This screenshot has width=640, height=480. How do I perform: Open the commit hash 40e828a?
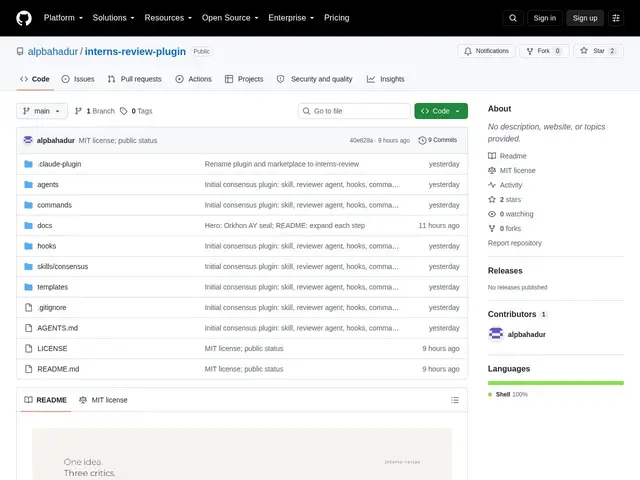361,140
